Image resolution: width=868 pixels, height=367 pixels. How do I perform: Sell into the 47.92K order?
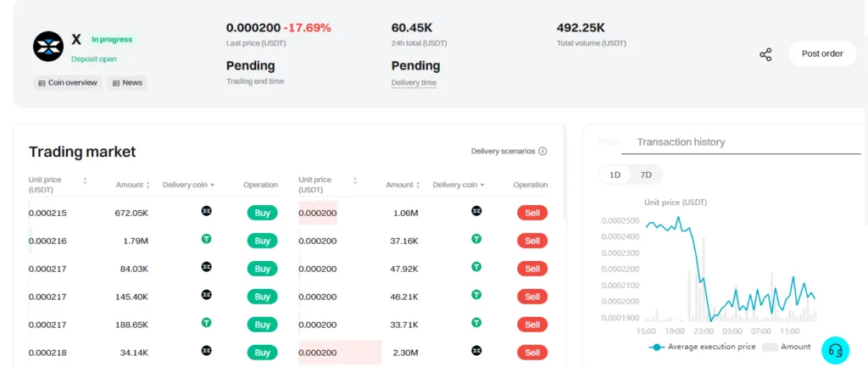point(532,269)
